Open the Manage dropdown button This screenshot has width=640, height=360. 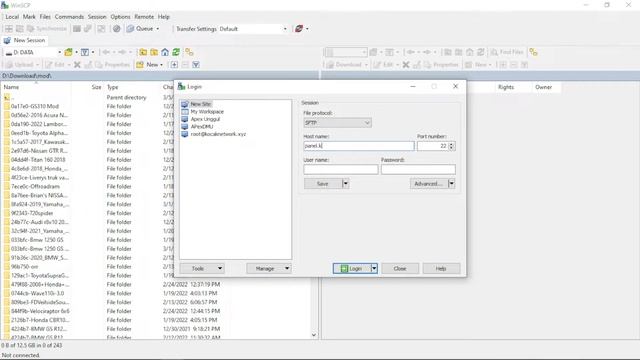pos(269,268)
